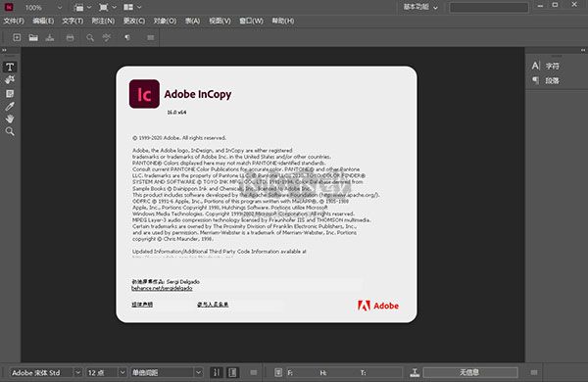Click the Ic logo in About dialog

tap(144, 94)
